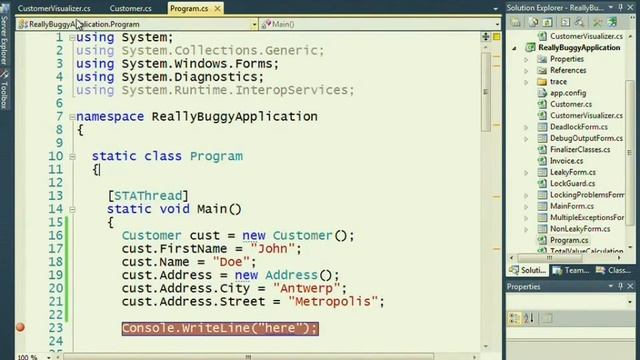The height and width of the screenshot is (360, 640).
Task: Pin the Properties panel with pin icon
Action: click(620, 286)
